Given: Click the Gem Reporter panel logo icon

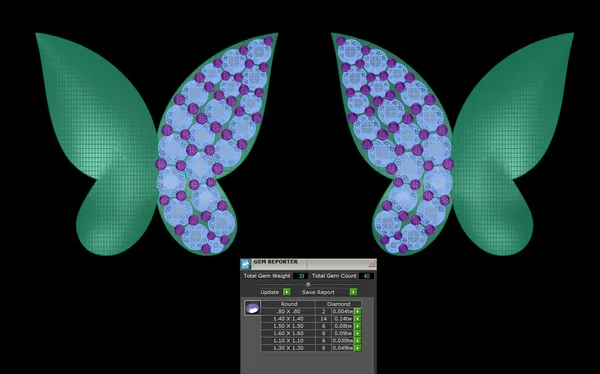Looking at the screenshot, I should pos(245,264).
